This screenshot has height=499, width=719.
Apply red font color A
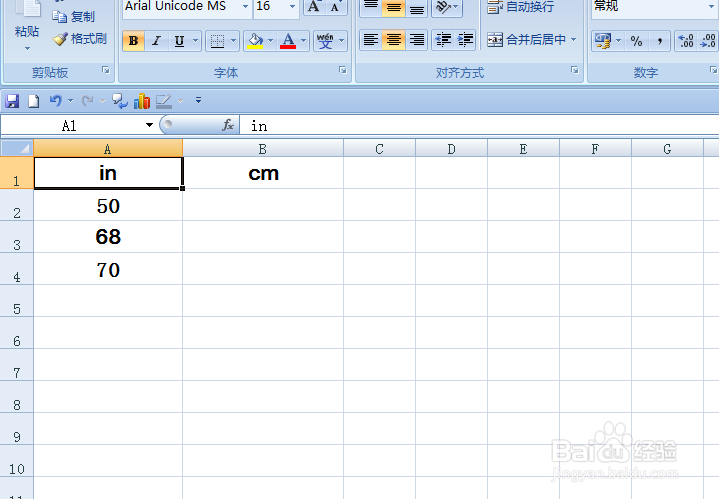[288, 41]
